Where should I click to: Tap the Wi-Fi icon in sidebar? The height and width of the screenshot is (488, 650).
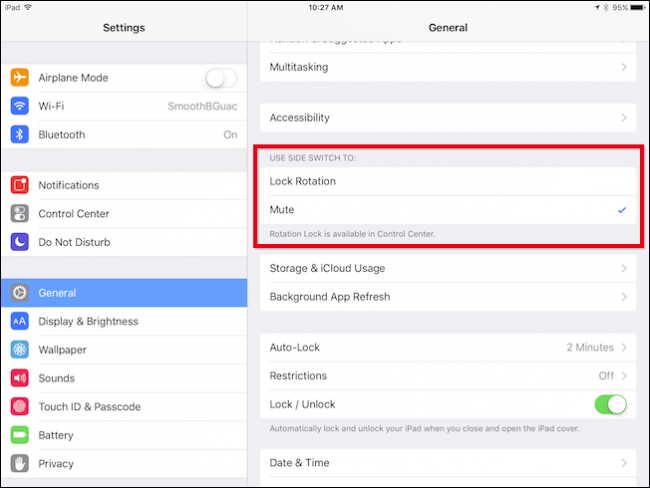coord(19,106)
